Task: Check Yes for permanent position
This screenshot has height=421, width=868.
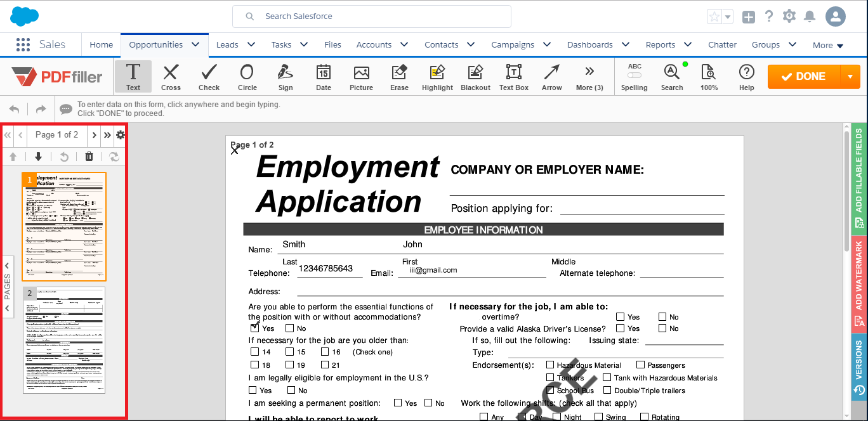Action: 398,403
